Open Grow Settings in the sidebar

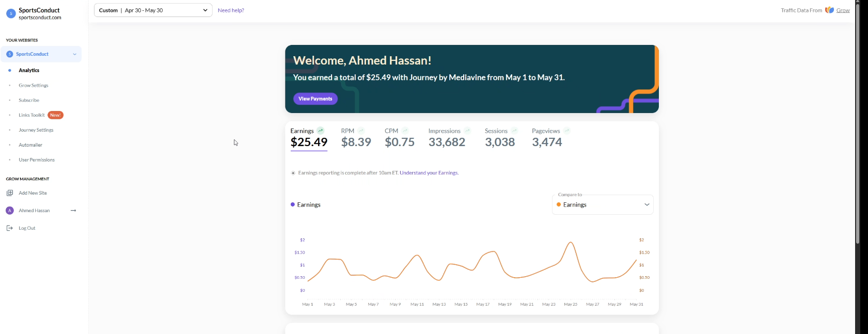click(x=34, y=85)
